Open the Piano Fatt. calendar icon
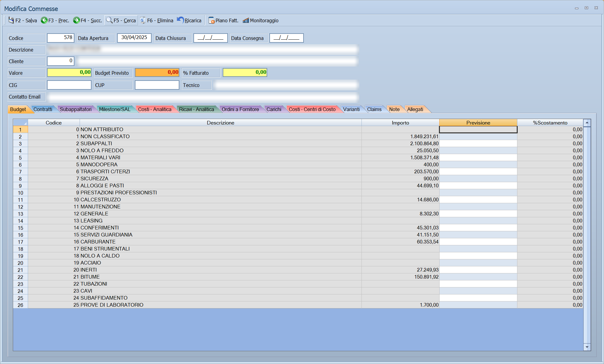Screen dimensions: 604x364 (x=211, y=20)
